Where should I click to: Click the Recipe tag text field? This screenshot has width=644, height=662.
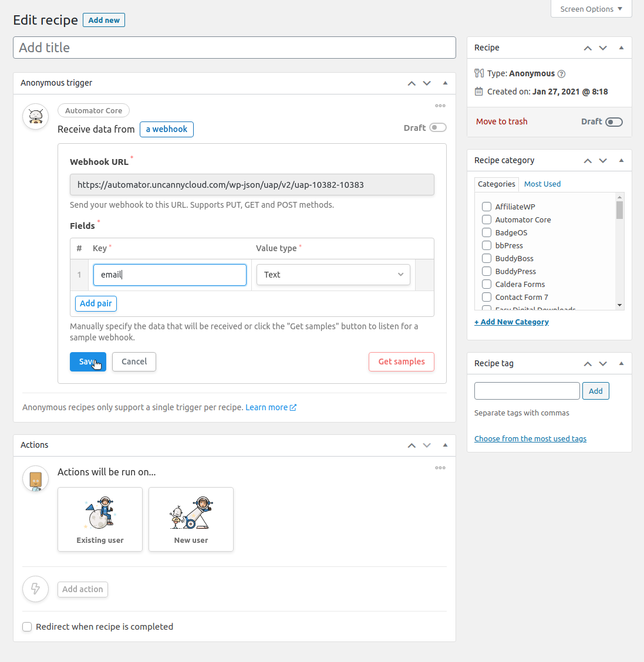pyautogui.click(x=527, y=391)
